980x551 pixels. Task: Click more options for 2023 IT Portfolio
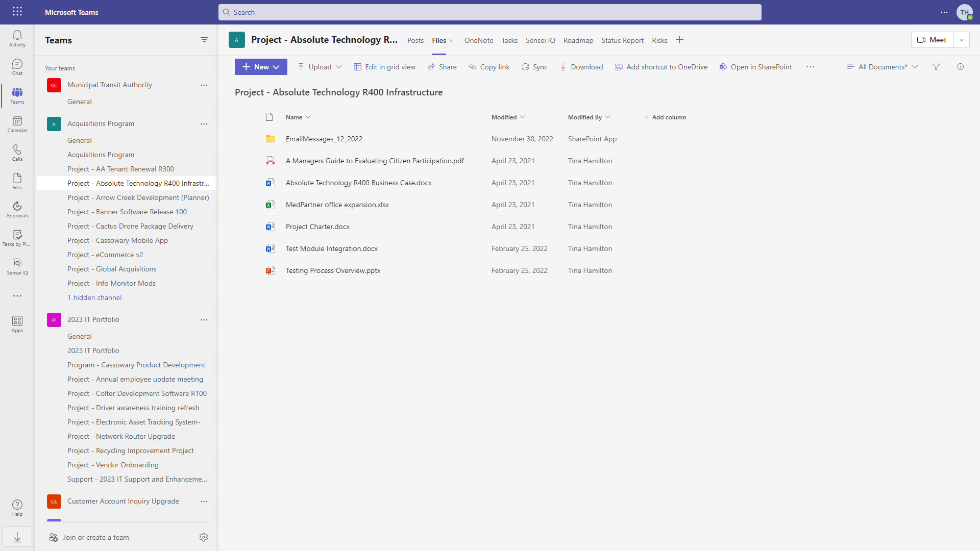point(204,320)
